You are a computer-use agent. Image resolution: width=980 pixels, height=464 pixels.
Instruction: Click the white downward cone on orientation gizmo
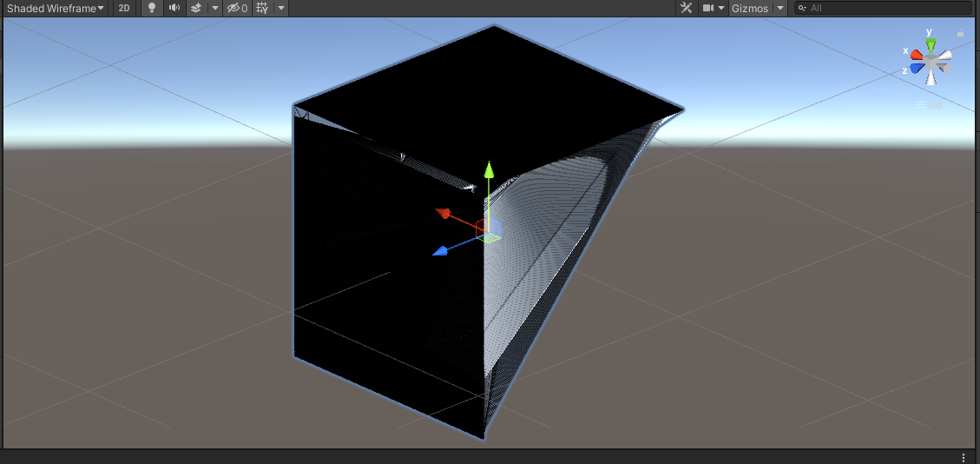click(931, 77)
